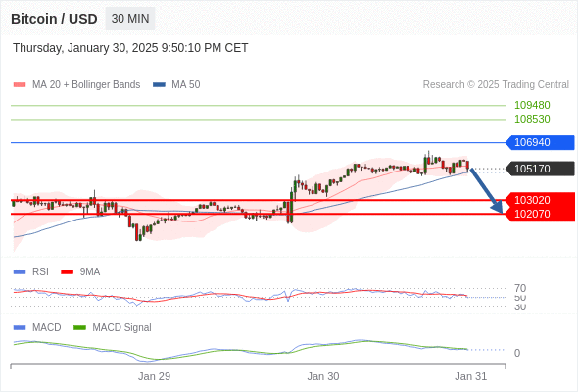The height and width of the screenshot is (392, 578).
Task: Click the red 102070 support price tag
Action: click(x=540, y=214)
